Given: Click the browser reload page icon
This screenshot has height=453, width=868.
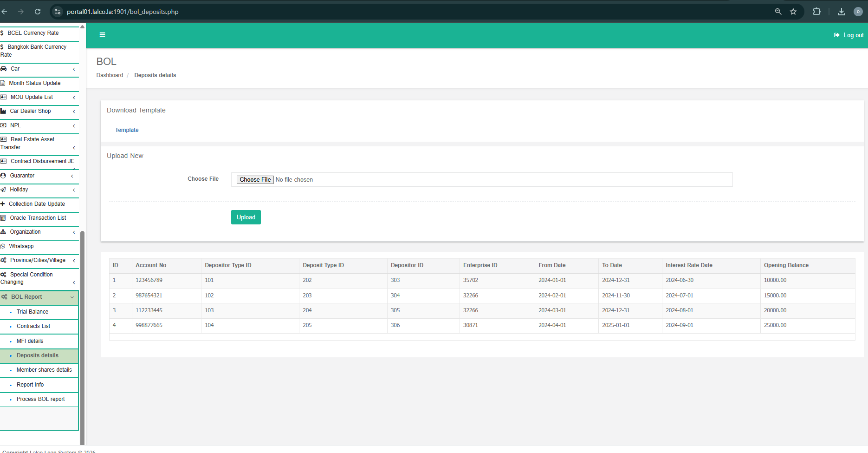Looking at the screenshot, I should [38, 12].
